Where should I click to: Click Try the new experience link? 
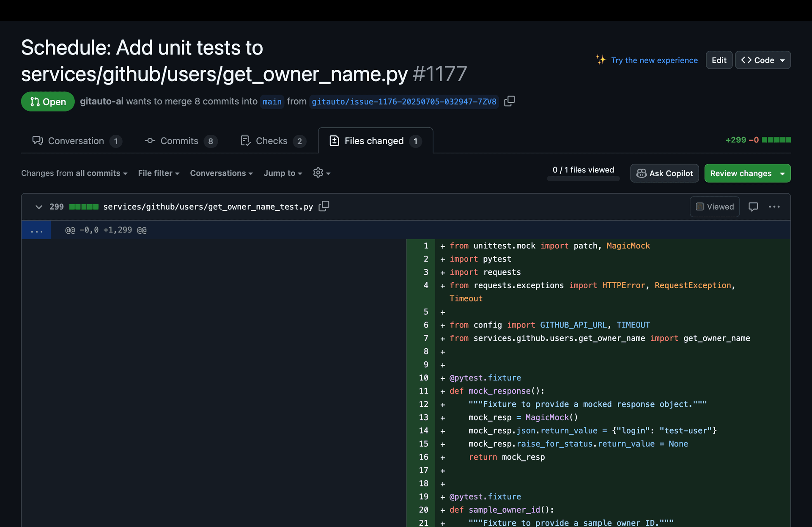[654, 60]
